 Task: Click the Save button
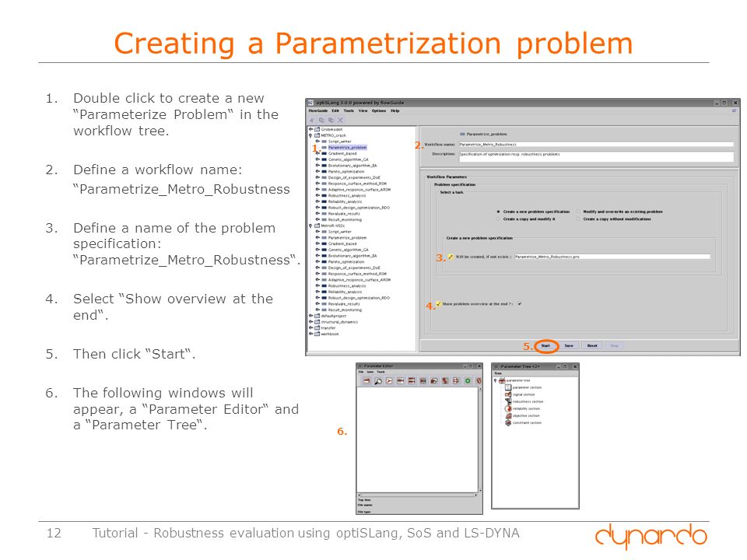point(569,345)
